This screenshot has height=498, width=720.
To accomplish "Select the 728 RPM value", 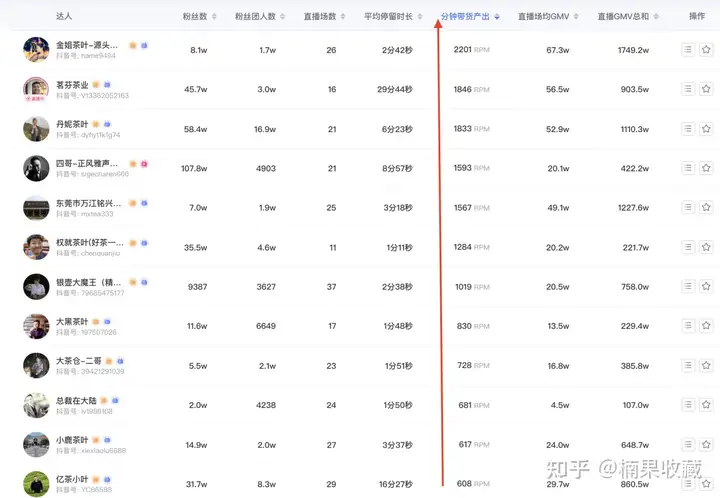I will 473,365.
